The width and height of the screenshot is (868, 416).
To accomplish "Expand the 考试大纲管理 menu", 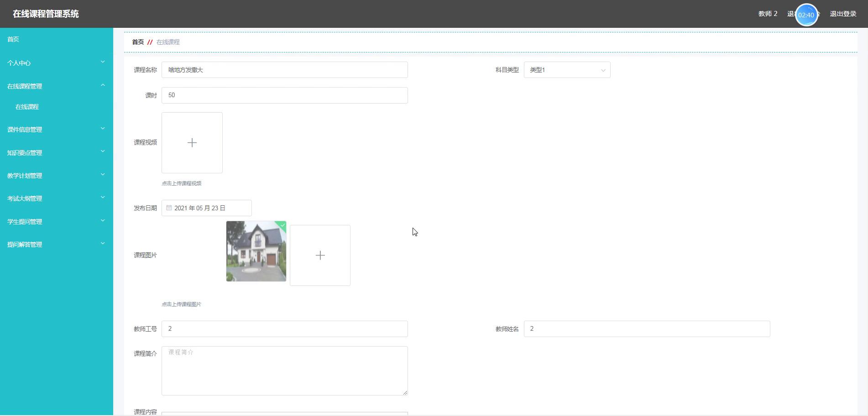I will point(56,198).
